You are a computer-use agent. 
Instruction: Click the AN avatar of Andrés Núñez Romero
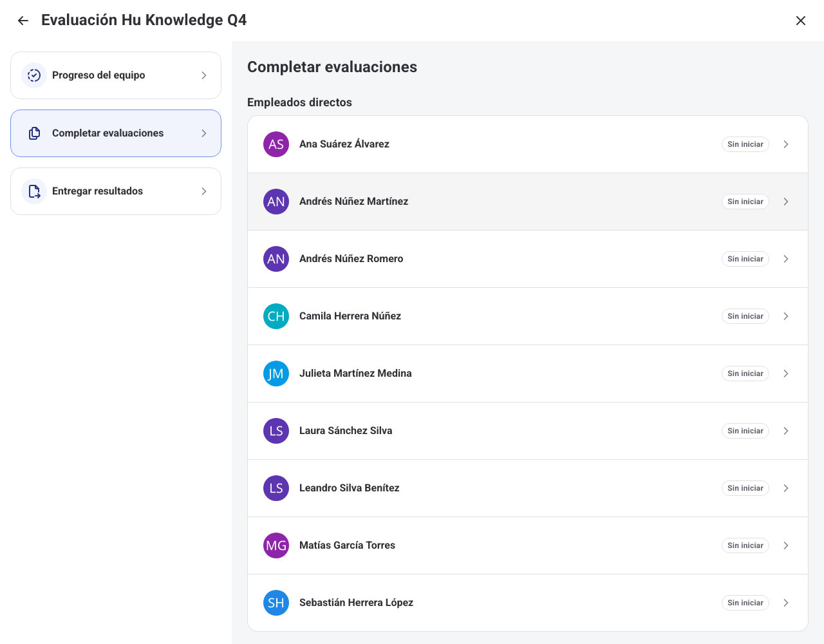coord(276,259)
